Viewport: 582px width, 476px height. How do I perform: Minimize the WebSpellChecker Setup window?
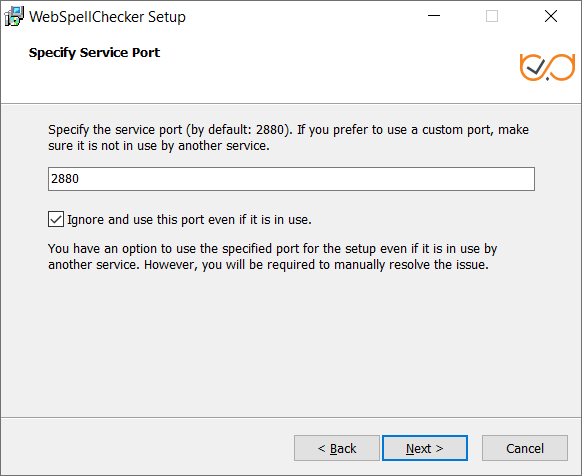(x=434, y=16)
